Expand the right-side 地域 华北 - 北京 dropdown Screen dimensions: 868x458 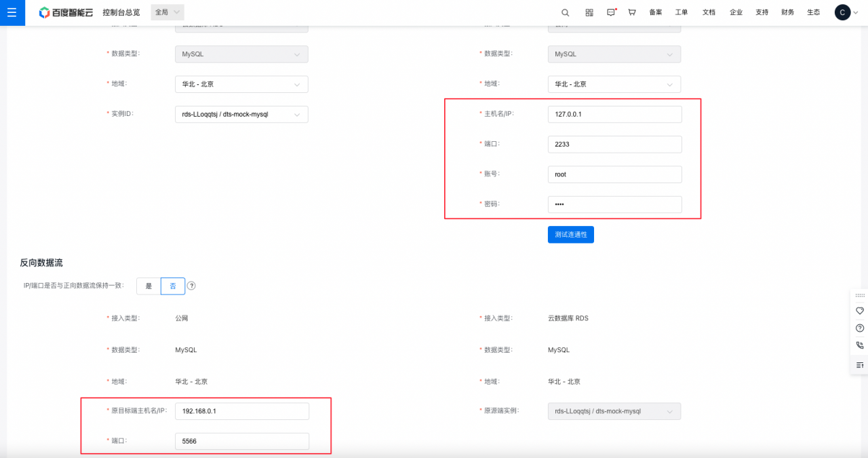pyautogui.click(x=614, y=84)
